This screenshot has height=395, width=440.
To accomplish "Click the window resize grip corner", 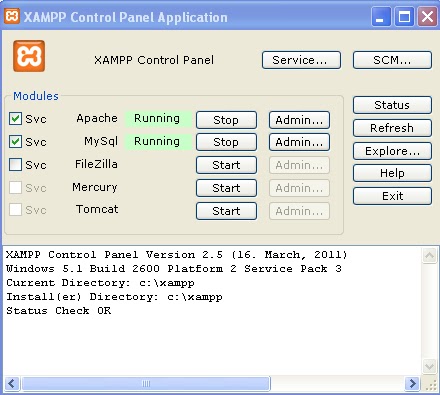I will pos(431,385).
